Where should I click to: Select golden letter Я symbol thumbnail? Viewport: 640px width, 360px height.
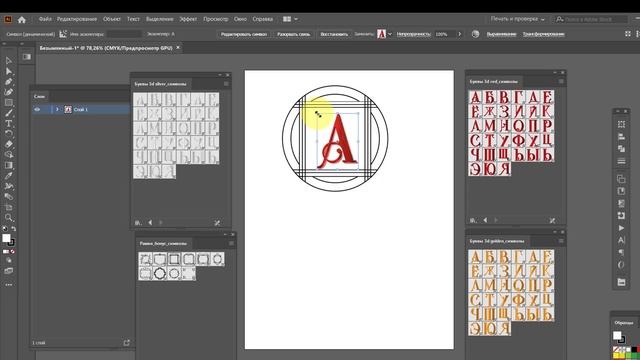coord(504,329)
